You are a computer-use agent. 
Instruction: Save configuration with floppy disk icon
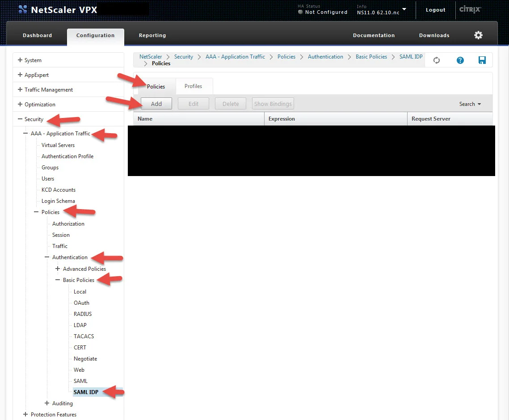coord(482,60)
